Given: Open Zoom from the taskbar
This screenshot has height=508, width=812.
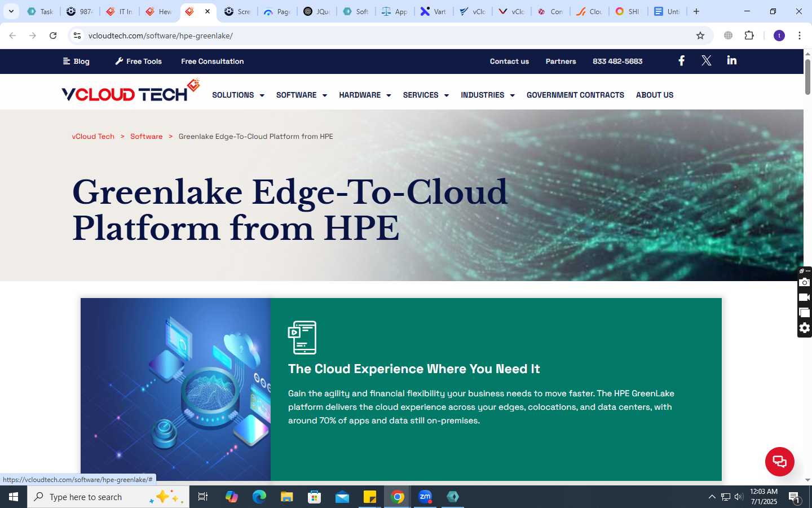Looking at the screenshot, I should tap(425, 497).
